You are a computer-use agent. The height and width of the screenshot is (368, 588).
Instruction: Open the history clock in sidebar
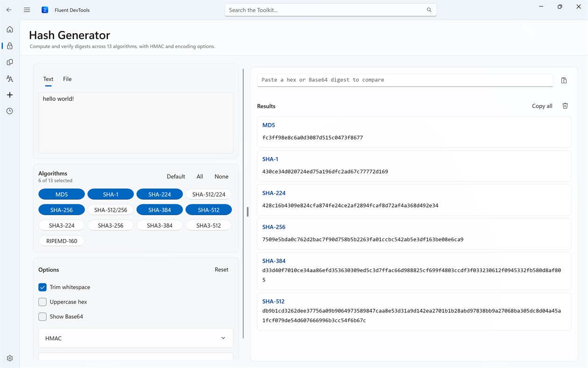coord(10,111)
